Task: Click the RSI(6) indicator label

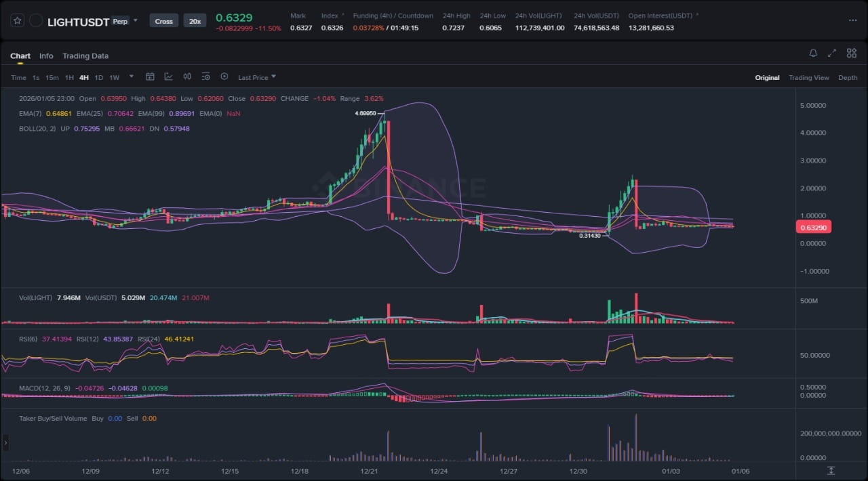Action: [x=29, y=339]
